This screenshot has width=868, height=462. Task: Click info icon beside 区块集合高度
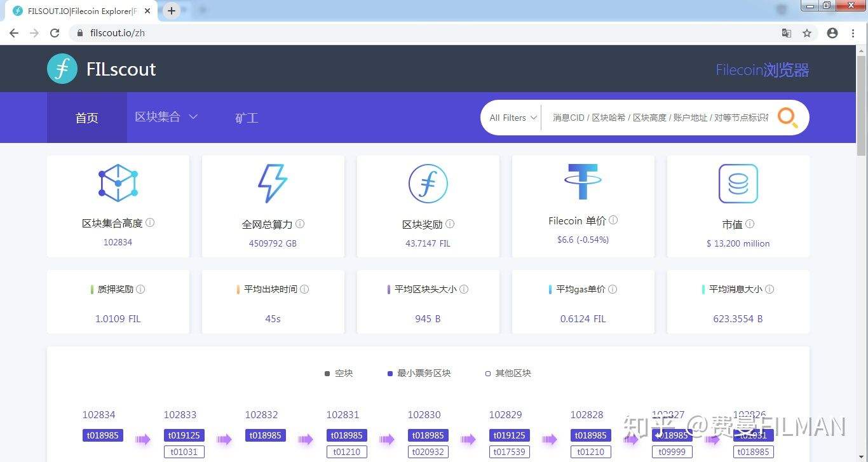coord(150,222)
